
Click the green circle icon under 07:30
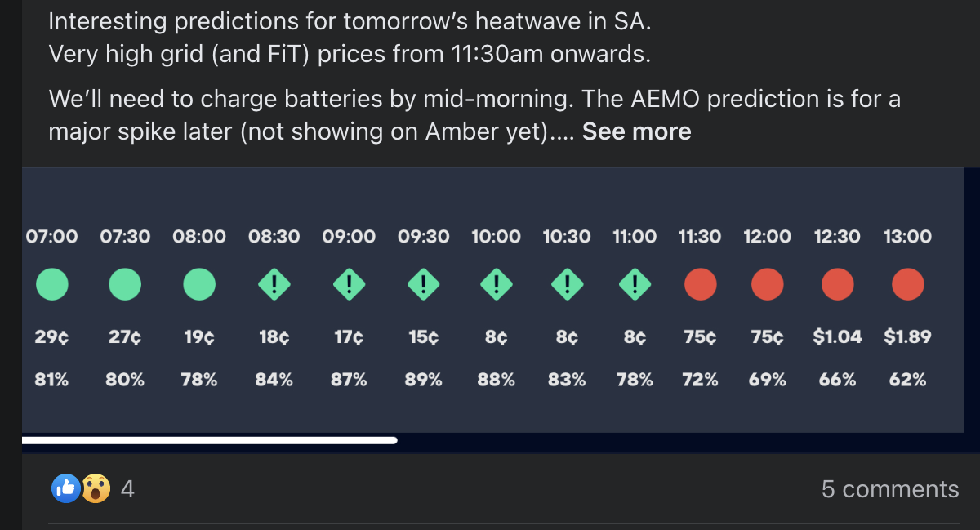(125, 285)
